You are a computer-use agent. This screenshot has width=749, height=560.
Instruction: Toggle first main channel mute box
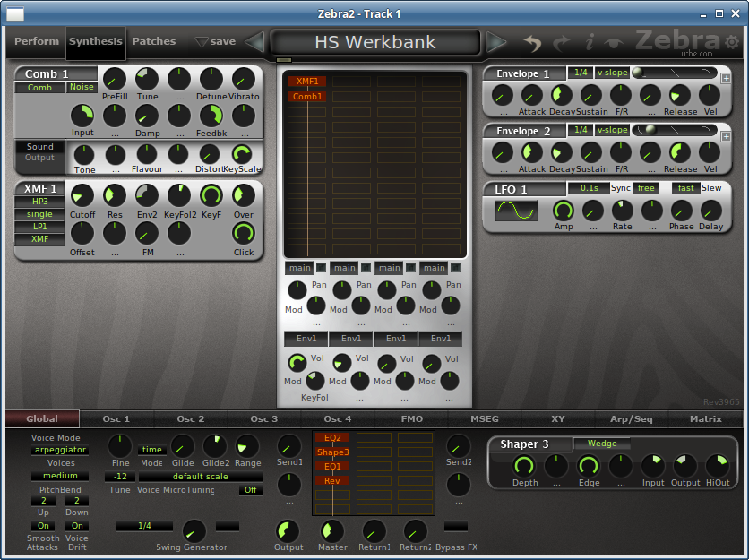pyautogui.click(x=321, y=268)
